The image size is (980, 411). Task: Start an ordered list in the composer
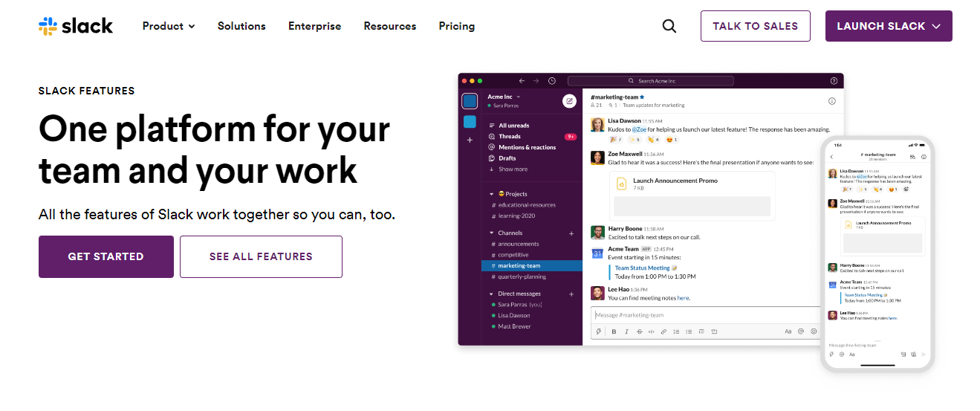click(677, 331)
